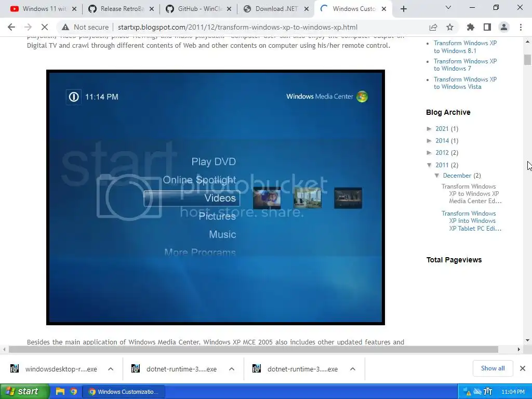Screen dimensions: 532x399
Task: Expand the 2014 archive triangle
Action: point(429,140)
